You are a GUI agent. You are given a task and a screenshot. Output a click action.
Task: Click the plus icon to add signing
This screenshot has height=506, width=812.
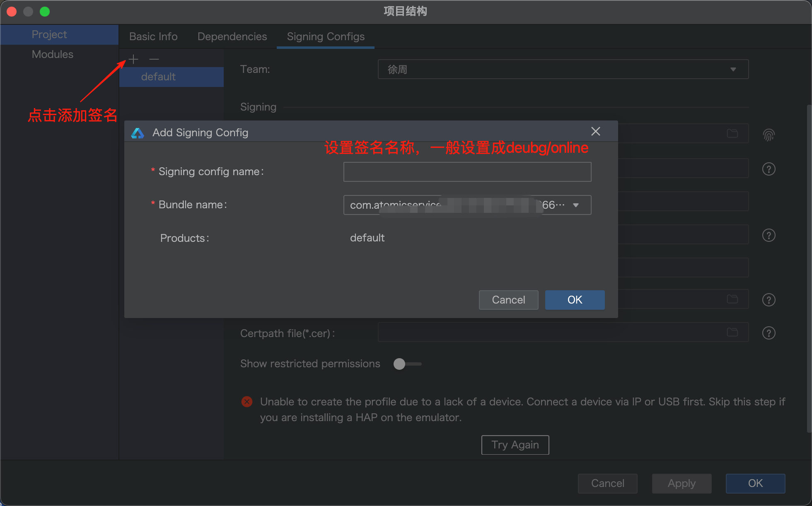(x=133, y=60)
